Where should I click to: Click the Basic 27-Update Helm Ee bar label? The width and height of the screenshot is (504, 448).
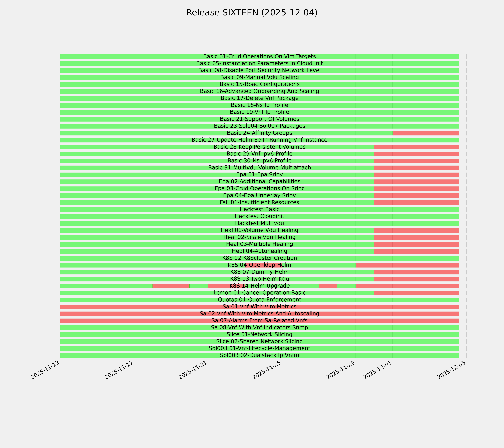tap(259, 140)
